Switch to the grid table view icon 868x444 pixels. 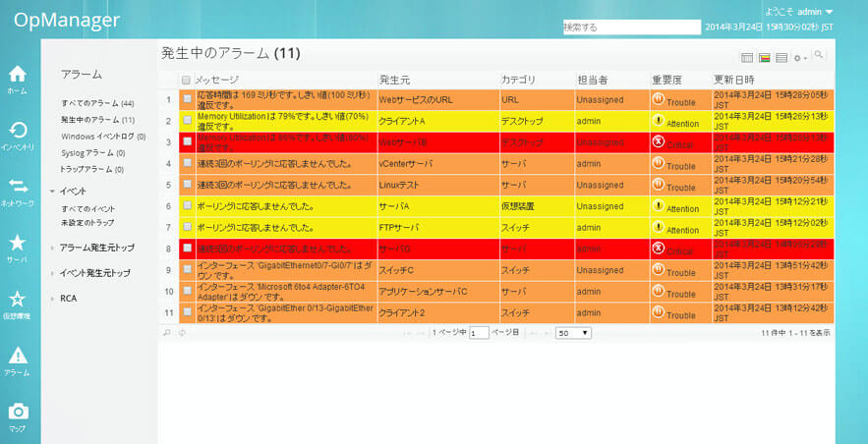click(747, 58)
